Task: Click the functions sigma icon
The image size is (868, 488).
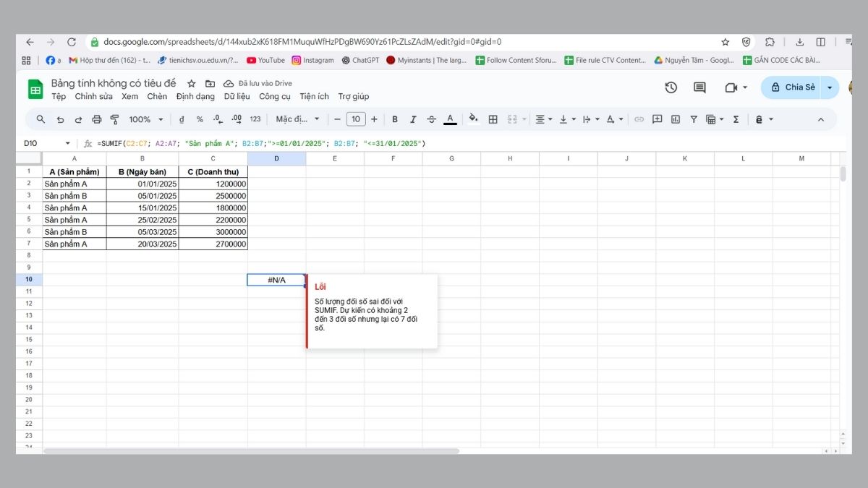Action: pyautogui.click(x=736, y=119)
